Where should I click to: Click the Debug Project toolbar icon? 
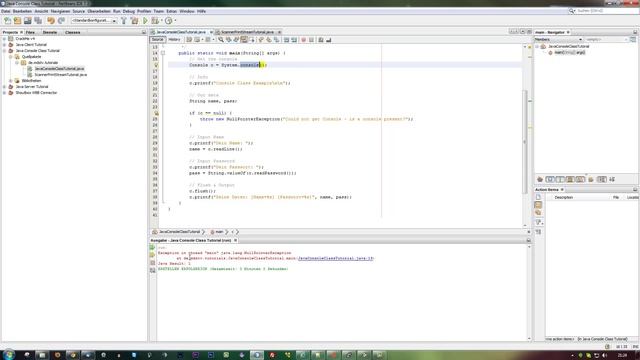[155, 20]
